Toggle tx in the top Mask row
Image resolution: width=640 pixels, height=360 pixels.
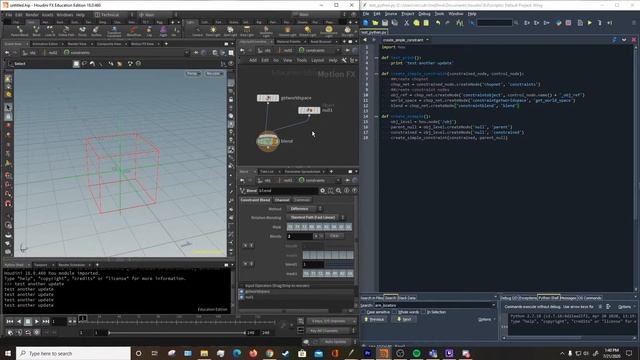click(x=290, y=227)
